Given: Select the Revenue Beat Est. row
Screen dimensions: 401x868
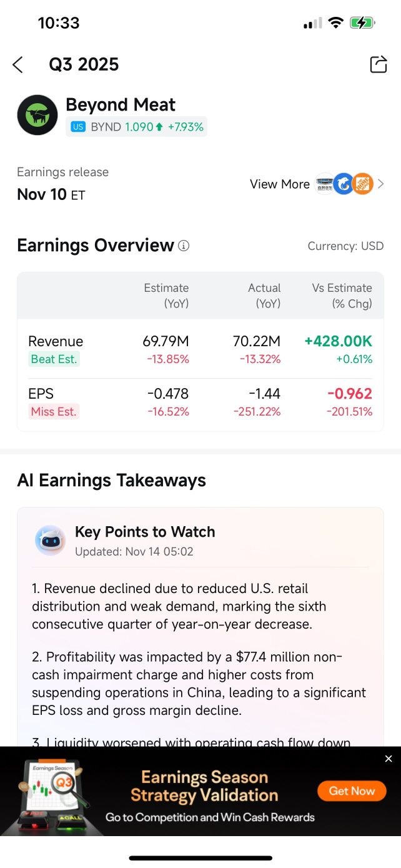Looking at the screenshot, I should click(200, 349).
